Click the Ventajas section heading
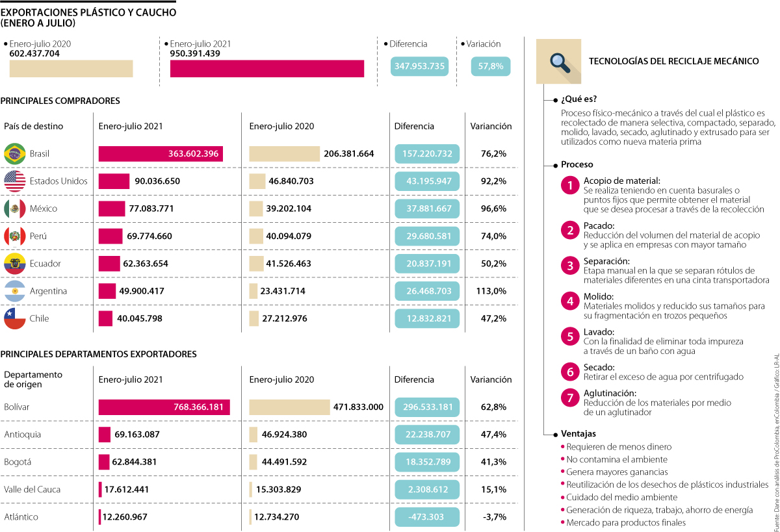This screenshot has height=532, width=780. coord(578,433)
